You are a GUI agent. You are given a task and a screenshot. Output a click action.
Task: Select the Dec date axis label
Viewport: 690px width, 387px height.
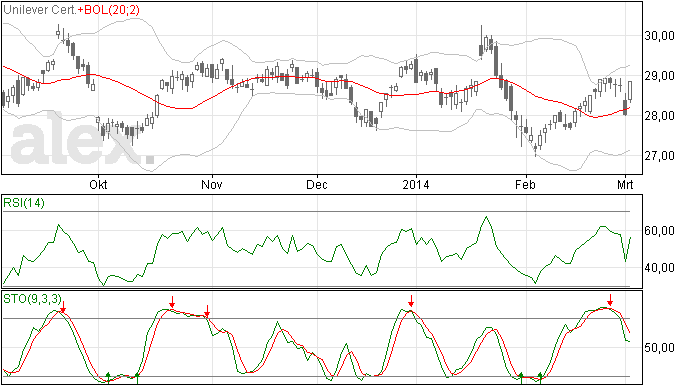pos(317,184)
